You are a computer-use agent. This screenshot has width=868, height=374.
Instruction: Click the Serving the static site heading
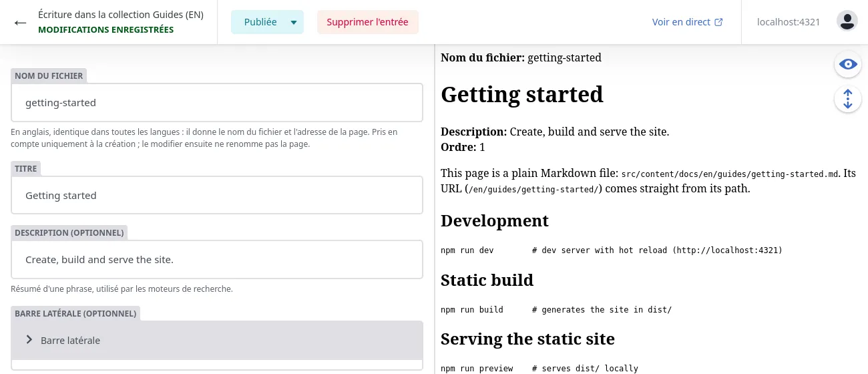[527, 339]
